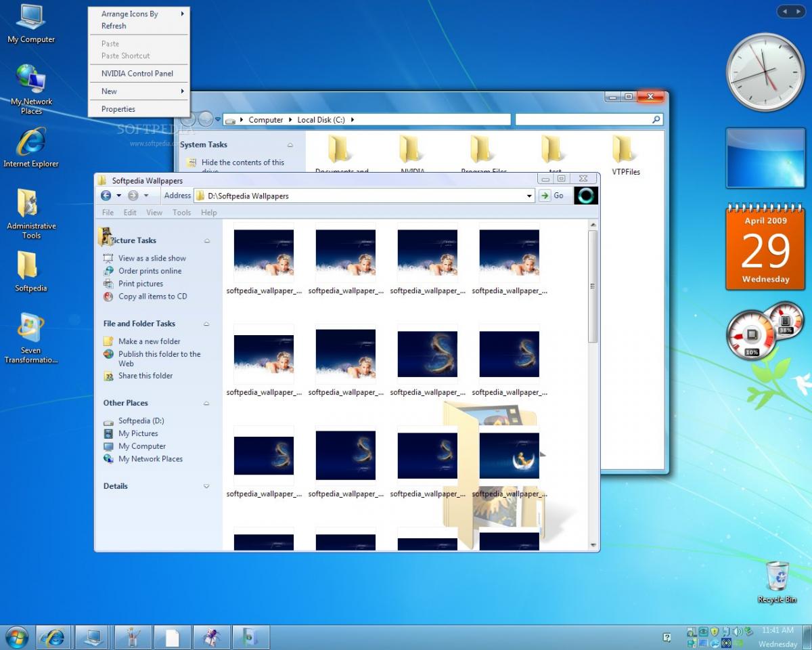Collapse File and Folder Tasks section

coord(206,324)
